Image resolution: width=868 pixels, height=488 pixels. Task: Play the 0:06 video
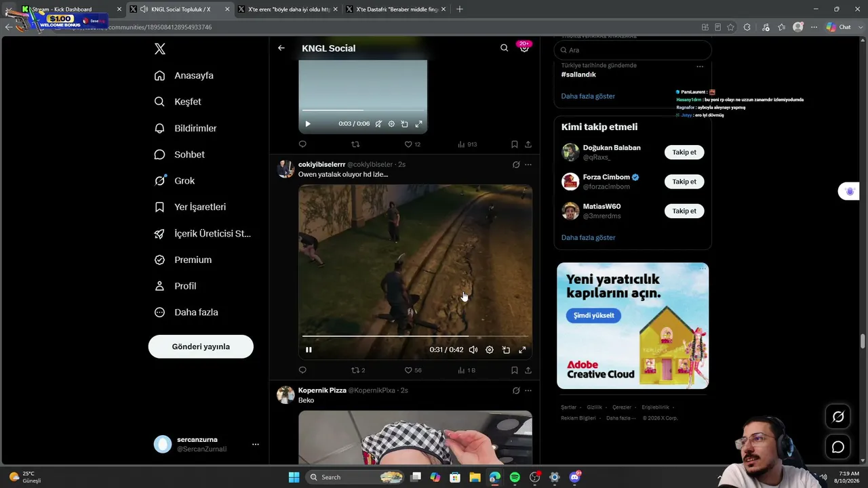click(x=308, y=124)
